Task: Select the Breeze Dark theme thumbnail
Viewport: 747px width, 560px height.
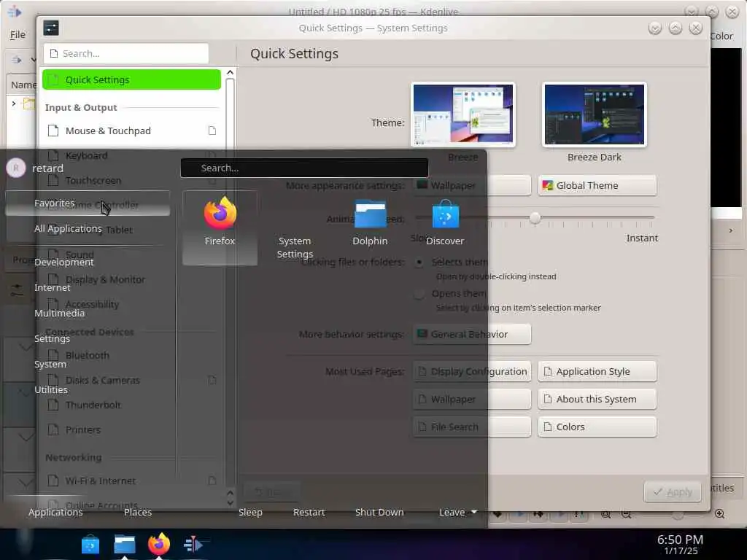Action: [x=594, y=114]
